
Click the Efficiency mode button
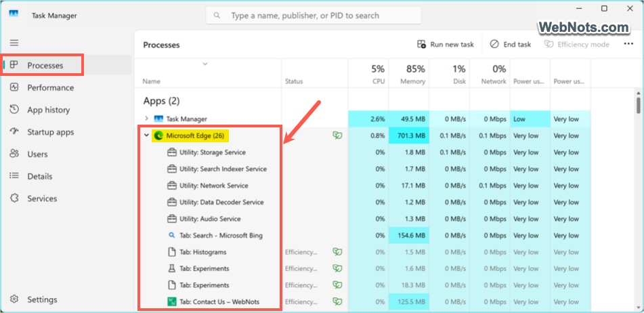(577, 44)
